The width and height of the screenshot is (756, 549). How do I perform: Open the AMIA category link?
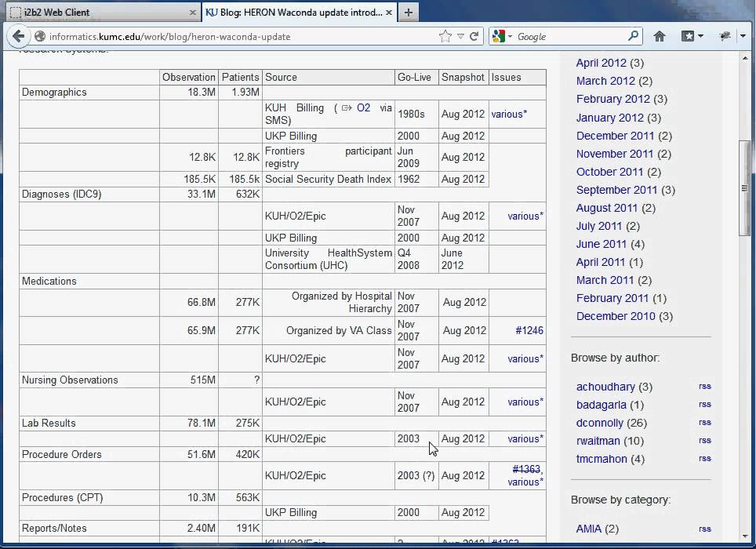(x=589, y=529)
